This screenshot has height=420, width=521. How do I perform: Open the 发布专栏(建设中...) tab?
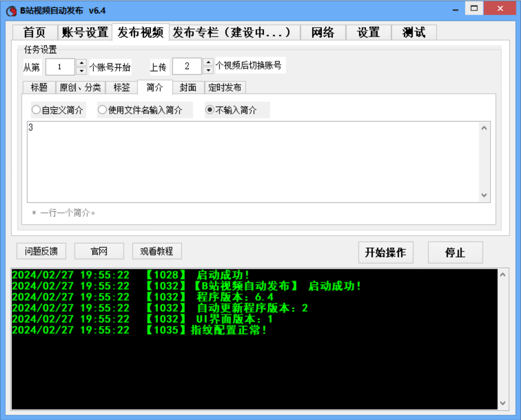[x=235, y=32]
